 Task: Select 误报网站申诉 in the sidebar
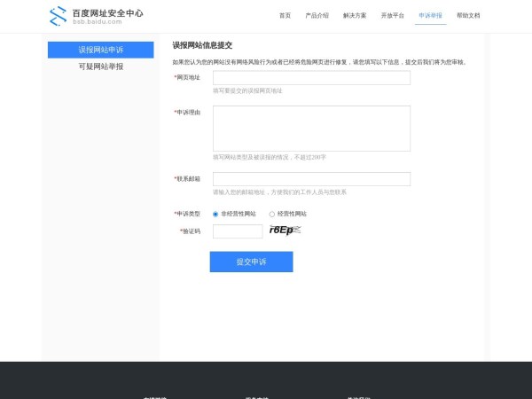[101, 50]
